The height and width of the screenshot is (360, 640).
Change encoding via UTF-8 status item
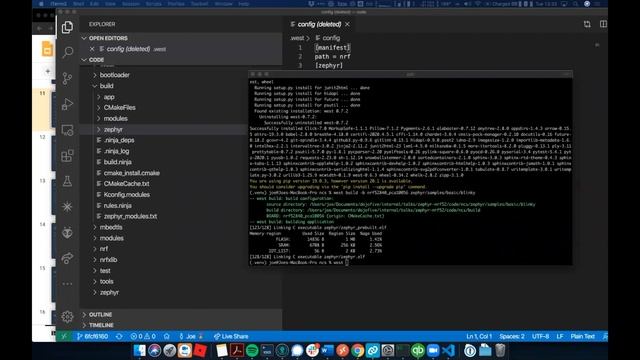point(540,336)
